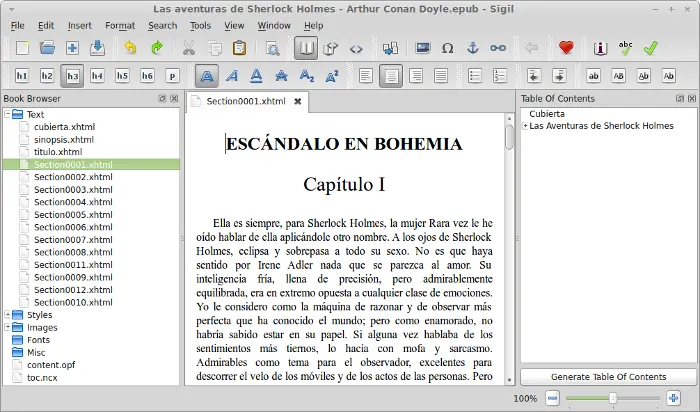Viewport: 700px width, 412px height.
Task: Save the book with download-arrow icon
Action: [97, 48]
